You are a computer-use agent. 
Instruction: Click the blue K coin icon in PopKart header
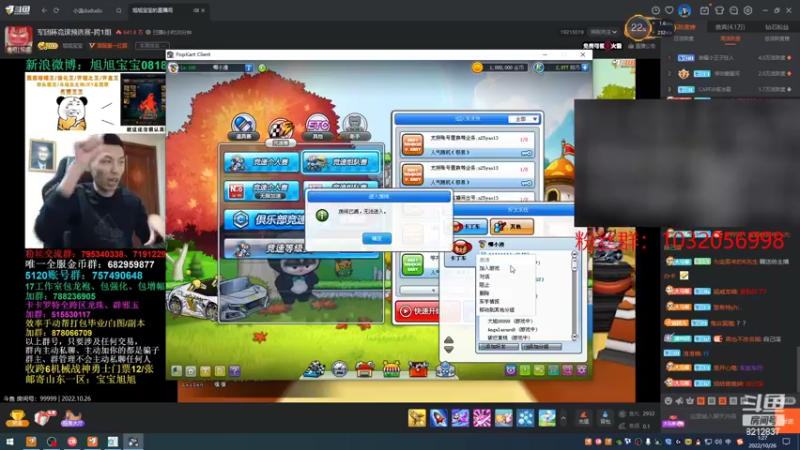[538, 67]
